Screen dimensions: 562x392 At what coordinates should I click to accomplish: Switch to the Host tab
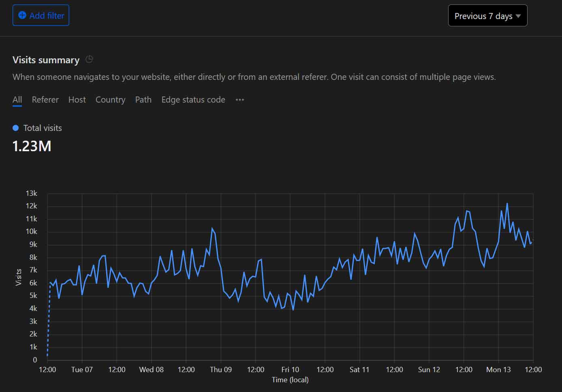pyautogui.click(x=77, y=100)
